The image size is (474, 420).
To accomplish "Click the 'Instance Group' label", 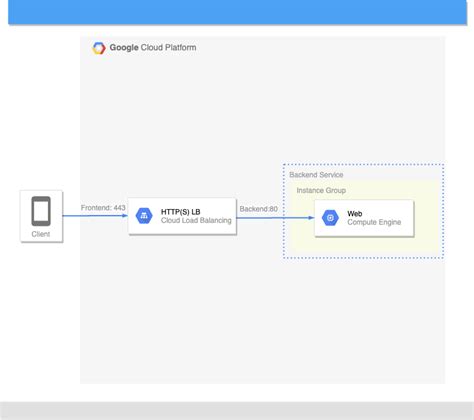I will click(321, 190).
